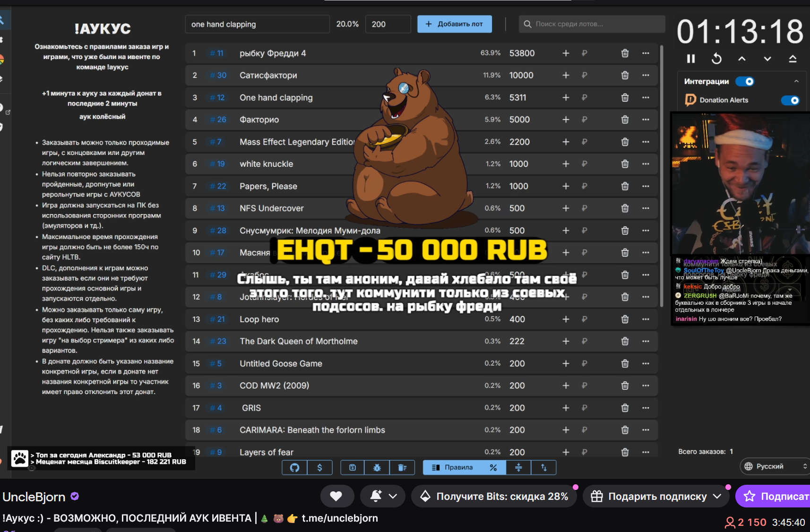Image resolution: width=810 pixels, height=532 pixels.
Task: Delete The Dark Queen of Mortholme lot
Action: 625,341
